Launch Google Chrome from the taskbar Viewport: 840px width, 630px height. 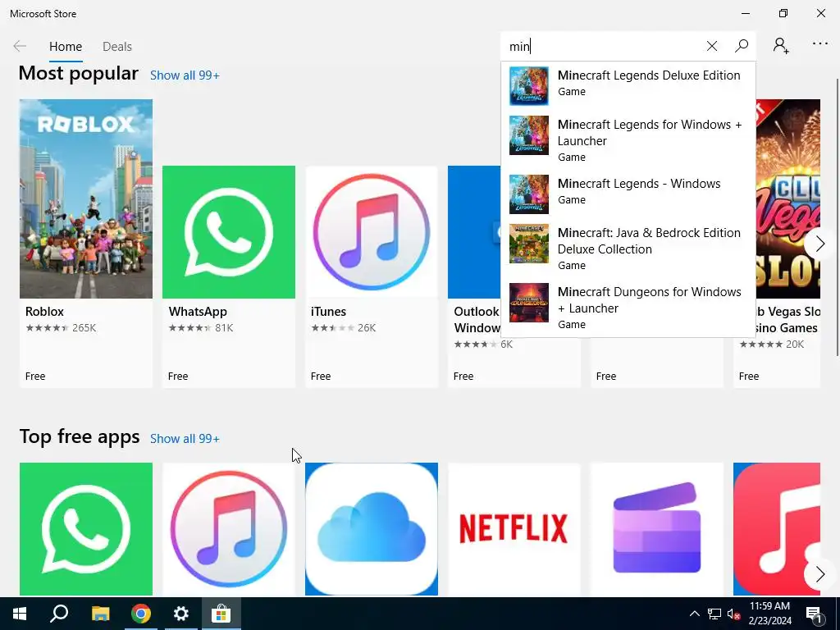coord(141,614)
